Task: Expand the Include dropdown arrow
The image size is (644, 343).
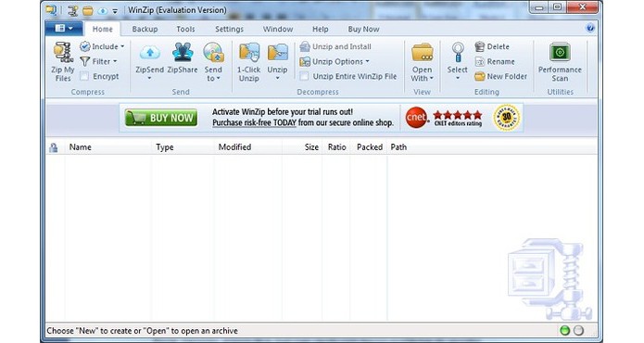Action: (122, 46)
